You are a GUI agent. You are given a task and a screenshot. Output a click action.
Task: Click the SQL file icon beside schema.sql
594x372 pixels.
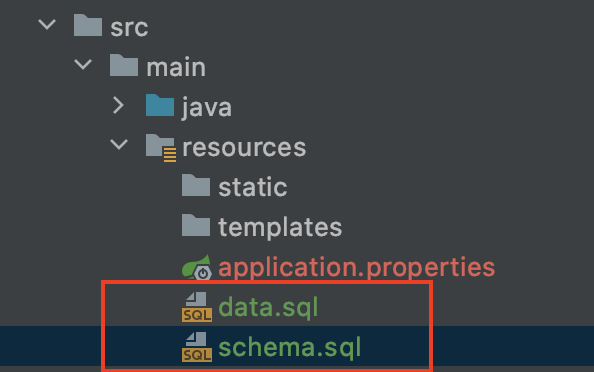click(x=197, y=347)
